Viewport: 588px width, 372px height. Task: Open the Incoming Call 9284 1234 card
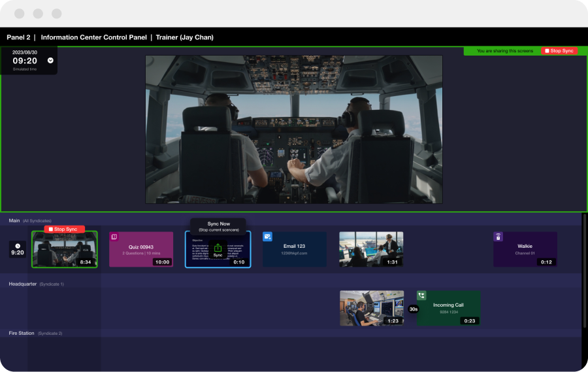click(449, 308)
